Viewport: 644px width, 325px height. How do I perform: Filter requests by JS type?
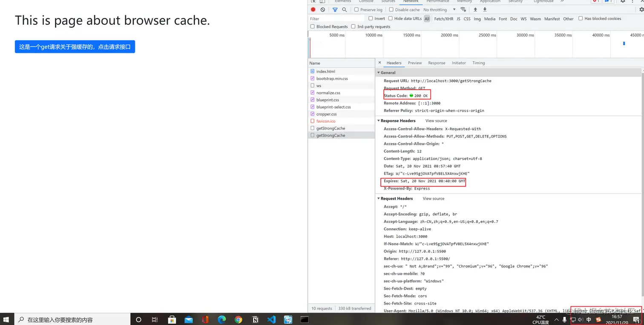(x=459, y=19)
